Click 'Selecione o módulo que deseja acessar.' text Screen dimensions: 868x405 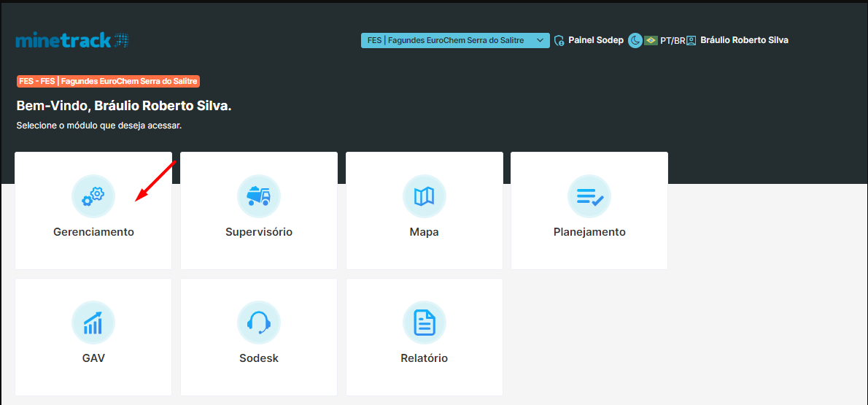point(99,126)
